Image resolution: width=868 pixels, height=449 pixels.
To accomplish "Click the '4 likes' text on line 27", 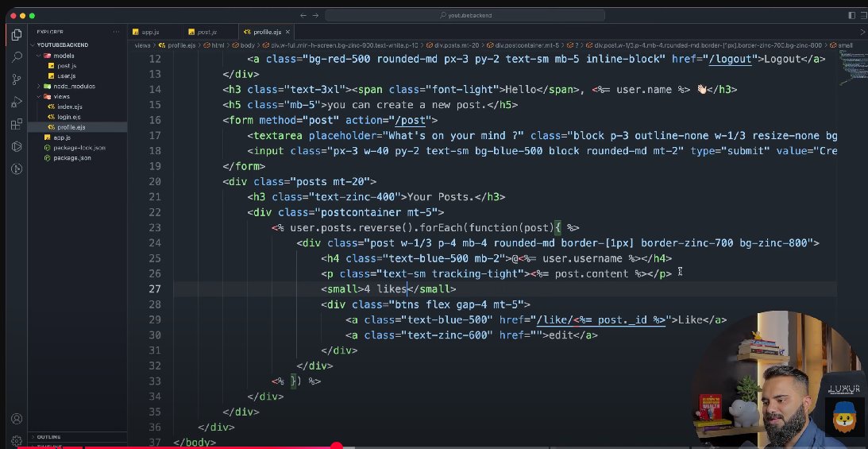I will click(386, 289).
